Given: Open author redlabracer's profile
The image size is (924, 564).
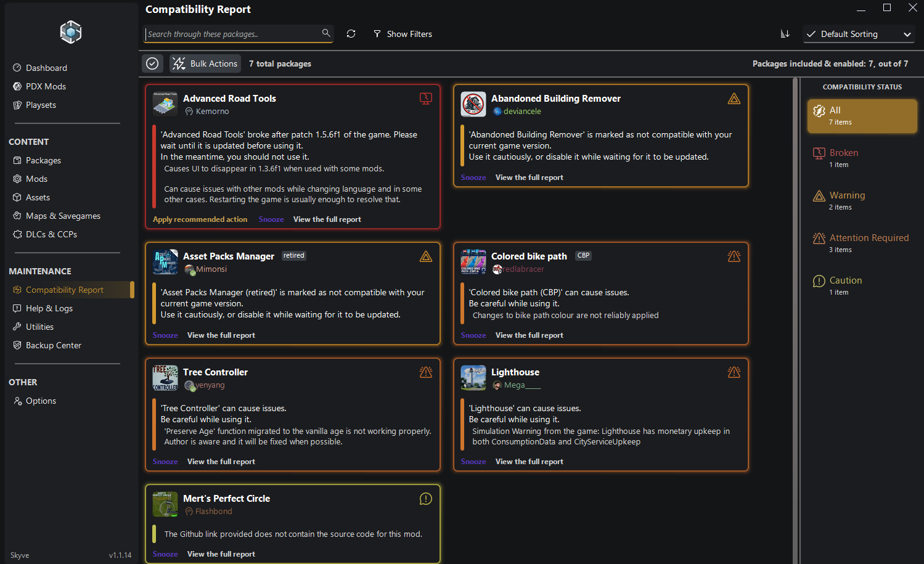Looking at the screenshot, I should (518, 269).
